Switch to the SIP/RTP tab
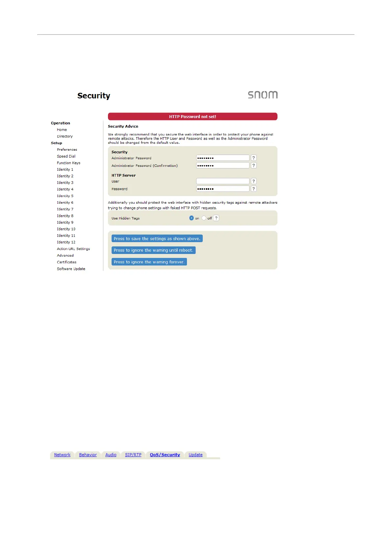Image resolution: width=392 pixels, height=554 pixels. (133, 455)
